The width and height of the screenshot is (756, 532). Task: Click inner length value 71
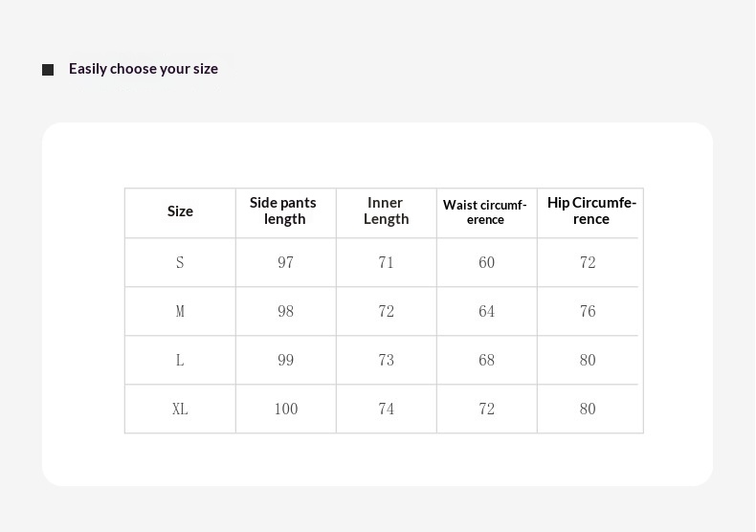387,262
